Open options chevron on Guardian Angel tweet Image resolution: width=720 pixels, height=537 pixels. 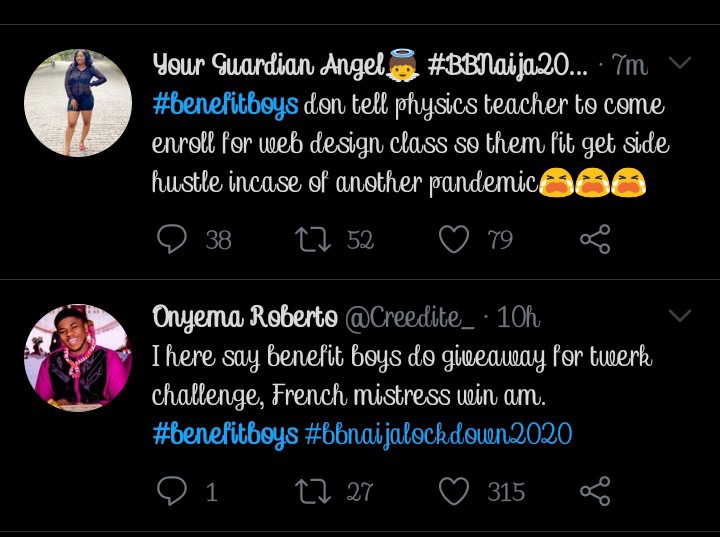click(x=680, y=64)
